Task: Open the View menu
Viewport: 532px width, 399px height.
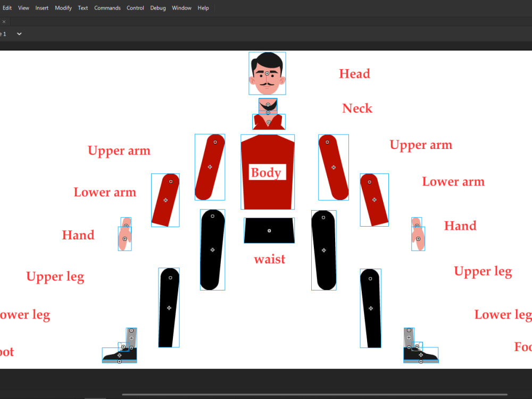Action: pos(23,7)
